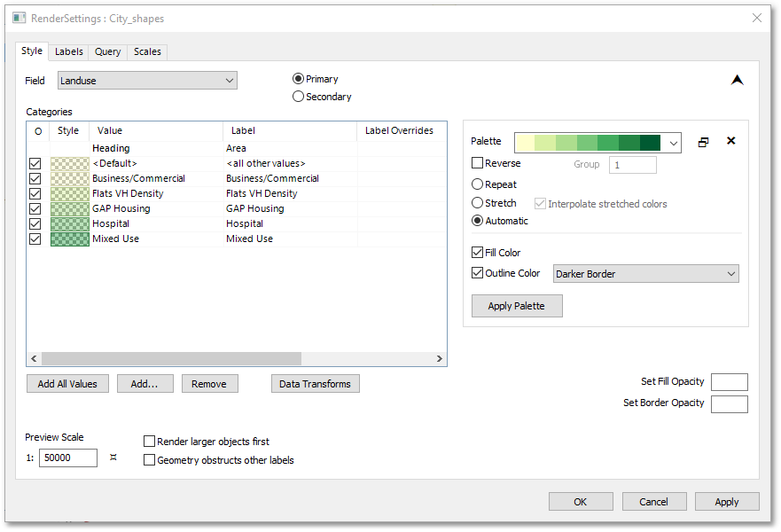This screenshot has height=532, width=781.
Task: Close the palette panel with X icon
Action: 730,141
